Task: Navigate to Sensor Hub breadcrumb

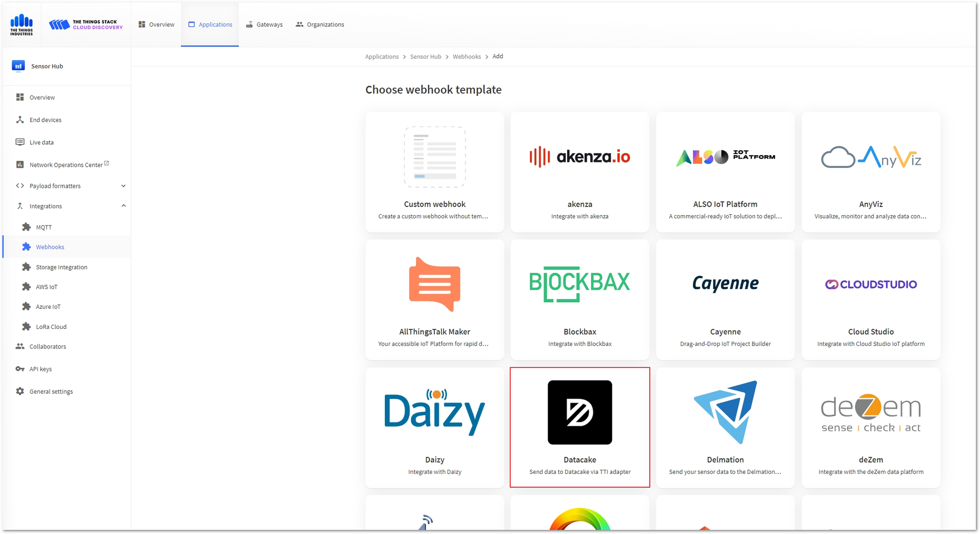Action: click(425, 57)
